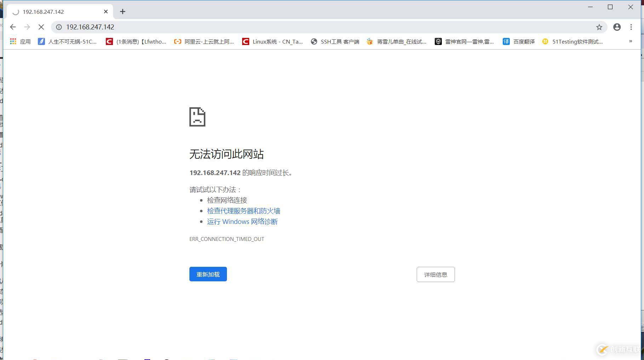Minimize the Chrome window
Image resolution: width=644 pixels, height=360 pixels.
click(590, 7)
